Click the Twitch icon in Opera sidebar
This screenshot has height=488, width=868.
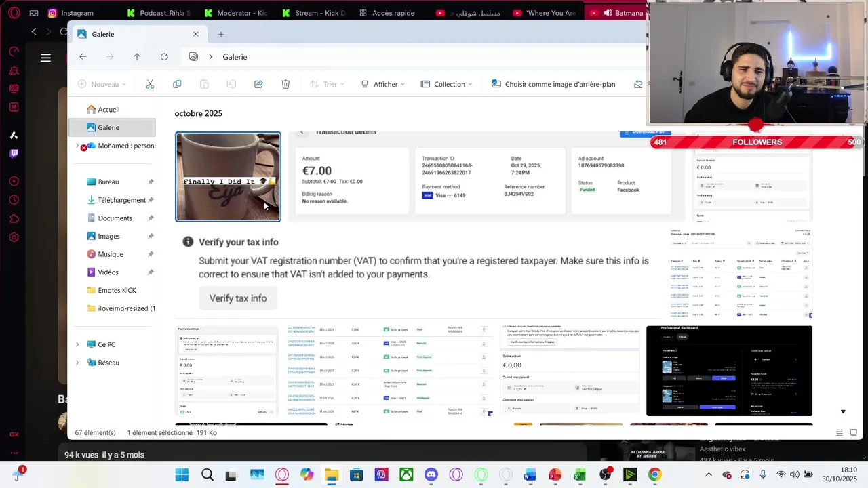coord(14,153)
